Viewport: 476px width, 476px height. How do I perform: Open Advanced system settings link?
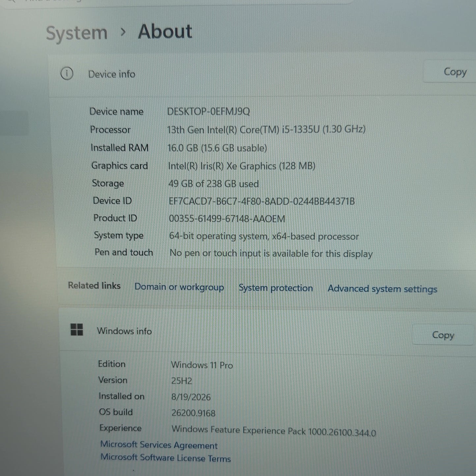(382, 289)
